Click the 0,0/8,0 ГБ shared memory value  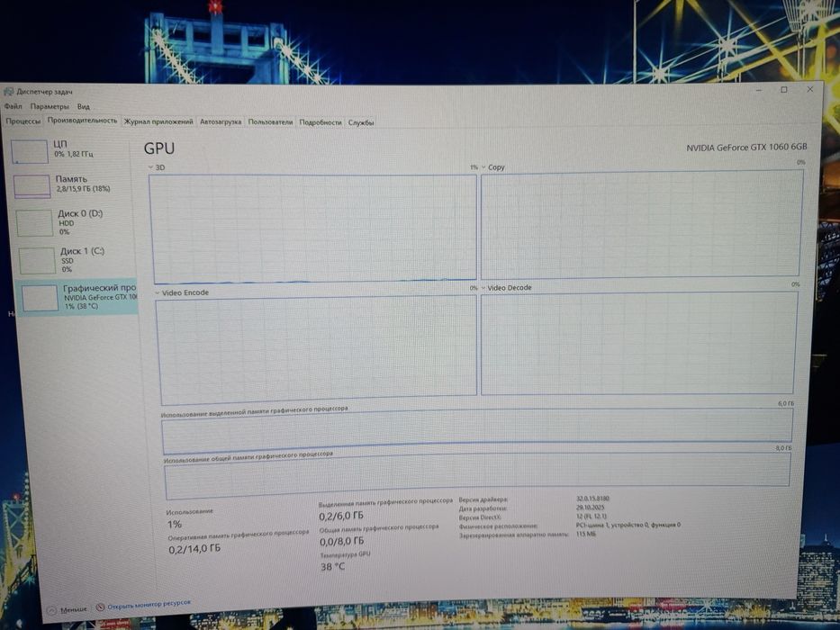pyautogui.click(x=342, y=541)
